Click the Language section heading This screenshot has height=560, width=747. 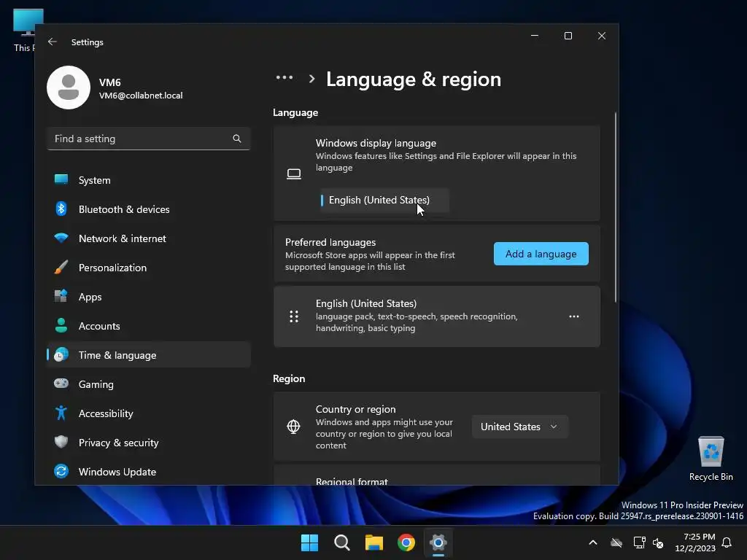(295, 112)
